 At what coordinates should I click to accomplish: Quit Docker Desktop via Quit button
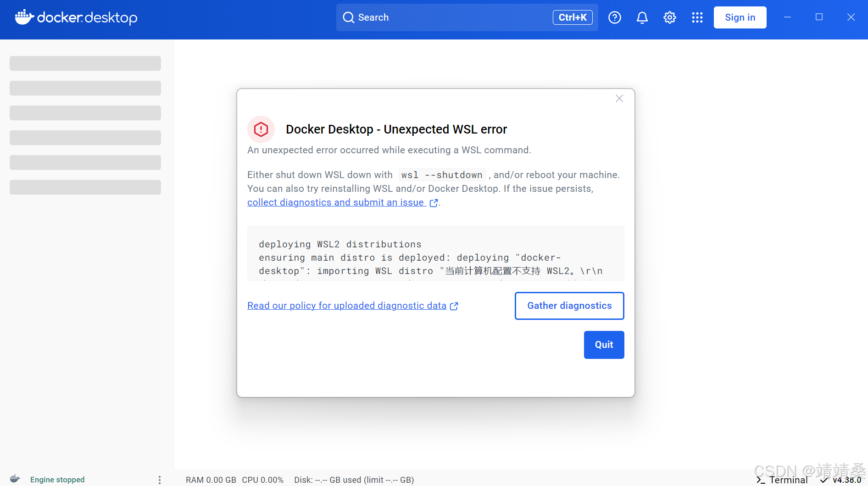[604, 345]
